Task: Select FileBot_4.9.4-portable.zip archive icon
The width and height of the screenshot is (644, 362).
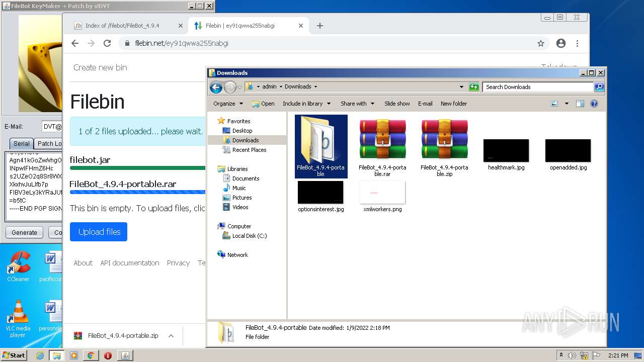Action: click(444, 139)
